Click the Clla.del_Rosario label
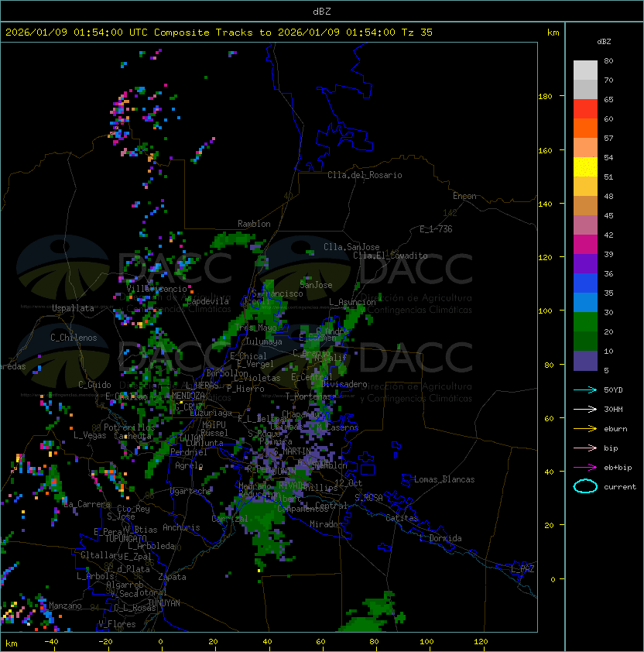The image size is (644, 652). tap(365, 175)
